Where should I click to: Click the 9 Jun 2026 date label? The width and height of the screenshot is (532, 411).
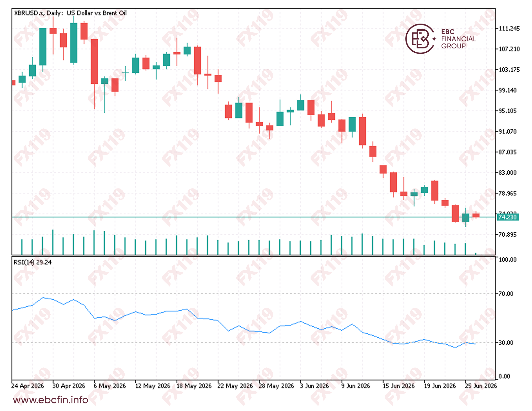point(355,386)
